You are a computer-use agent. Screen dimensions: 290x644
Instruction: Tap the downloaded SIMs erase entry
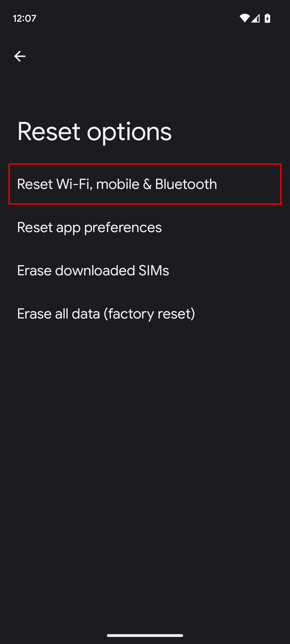(x=145, y=270)
